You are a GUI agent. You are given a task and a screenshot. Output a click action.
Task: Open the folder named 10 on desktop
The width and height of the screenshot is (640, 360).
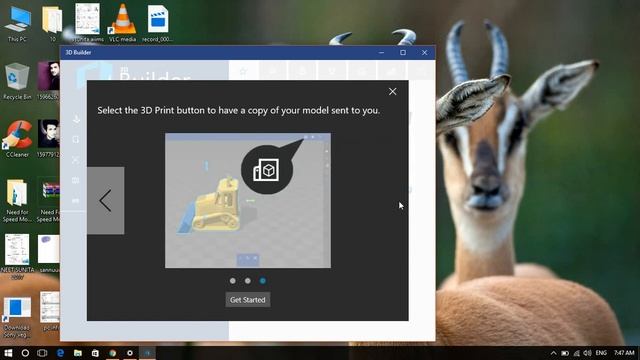52,24
